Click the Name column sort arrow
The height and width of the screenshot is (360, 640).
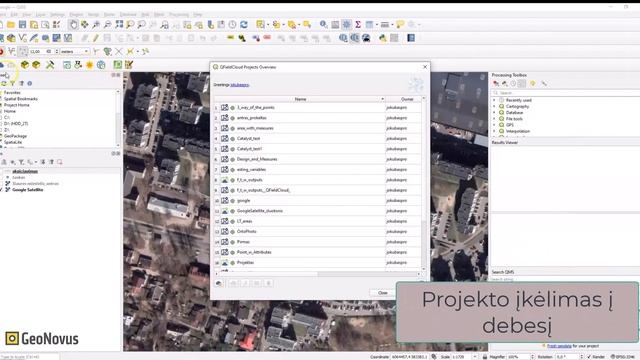click(x=382, y=99)
